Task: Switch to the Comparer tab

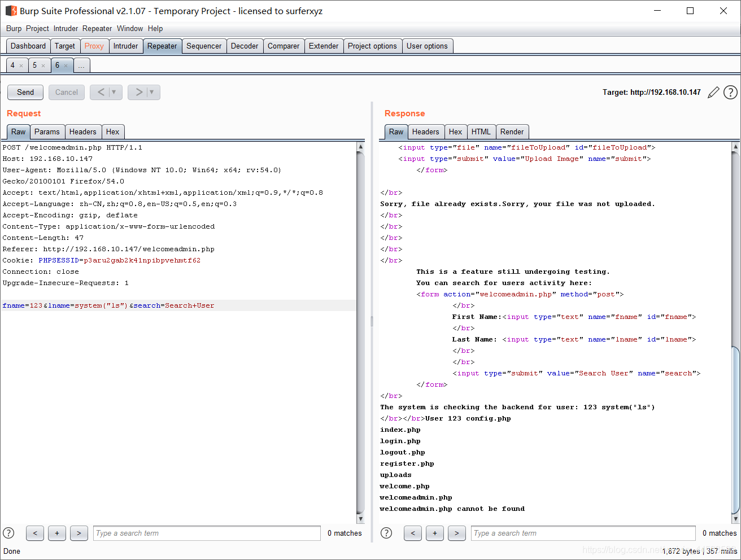Action: [284, 46]
